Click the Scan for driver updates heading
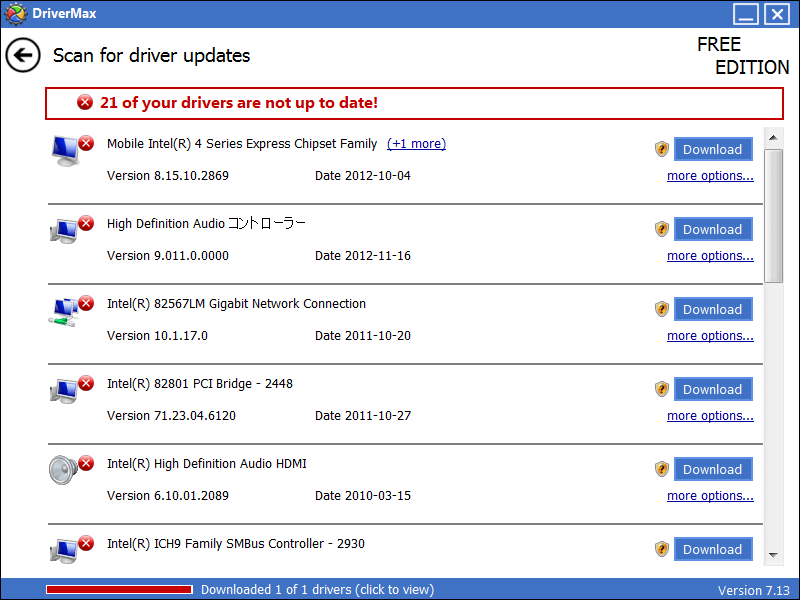The image size is (800, 600). (x=152, y=56)
